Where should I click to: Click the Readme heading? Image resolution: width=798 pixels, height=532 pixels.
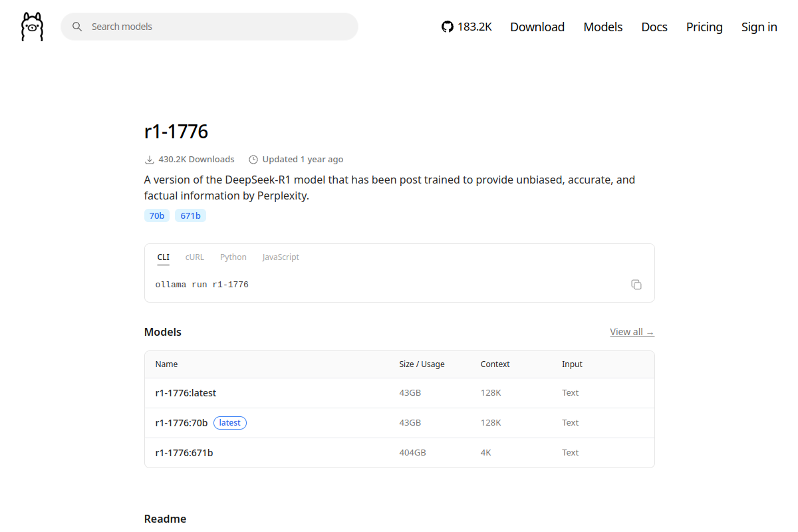pos(165,519)
